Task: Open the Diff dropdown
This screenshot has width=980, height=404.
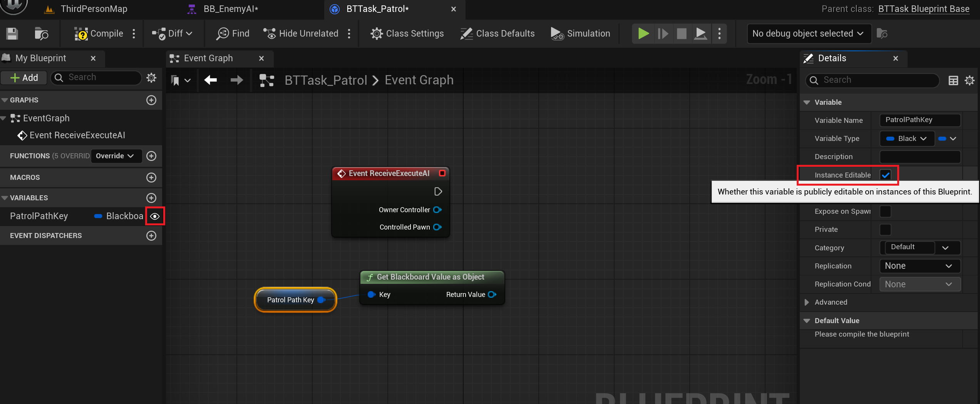Action: pyautogui.click(x=172, y=34)
